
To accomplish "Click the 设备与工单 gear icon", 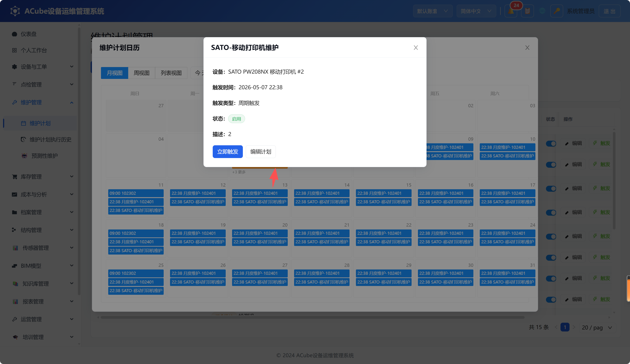I will click(x=15, y=67).
